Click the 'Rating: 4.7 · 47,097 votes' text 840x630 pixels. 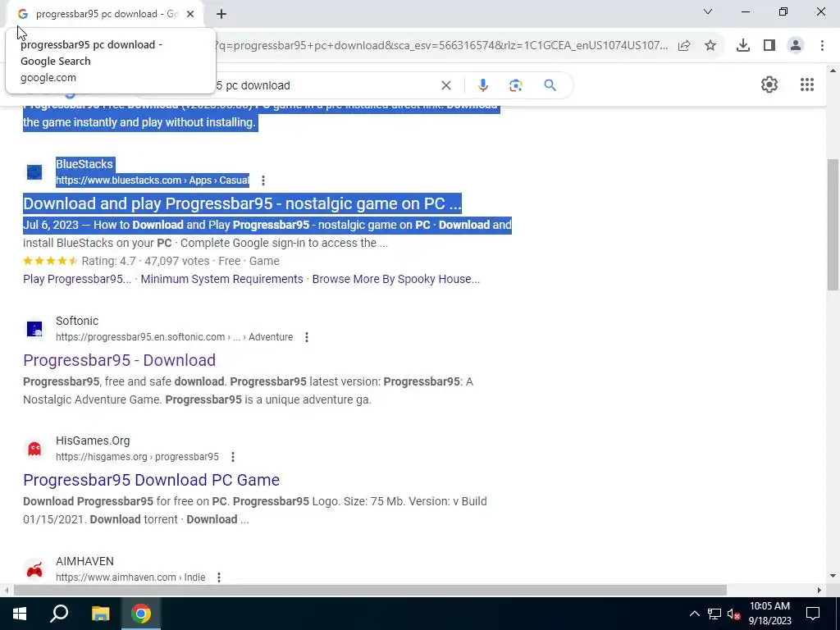(x=145, y=261)
